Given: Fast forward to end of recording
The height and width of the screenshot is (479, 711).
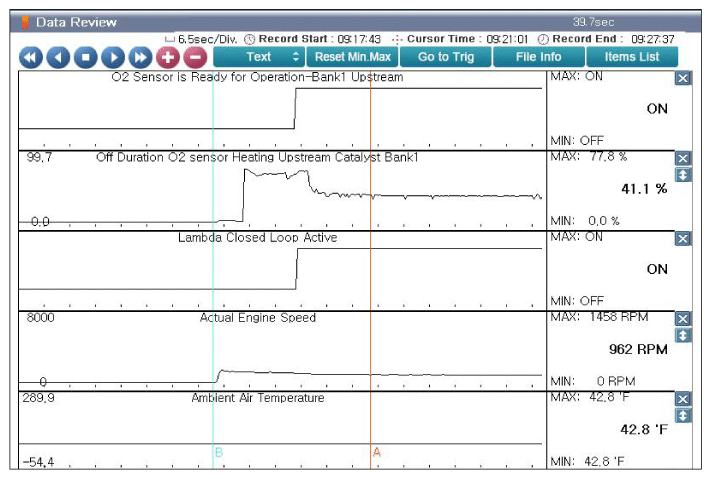Looking at the screenshot, I should pos(140,57).
